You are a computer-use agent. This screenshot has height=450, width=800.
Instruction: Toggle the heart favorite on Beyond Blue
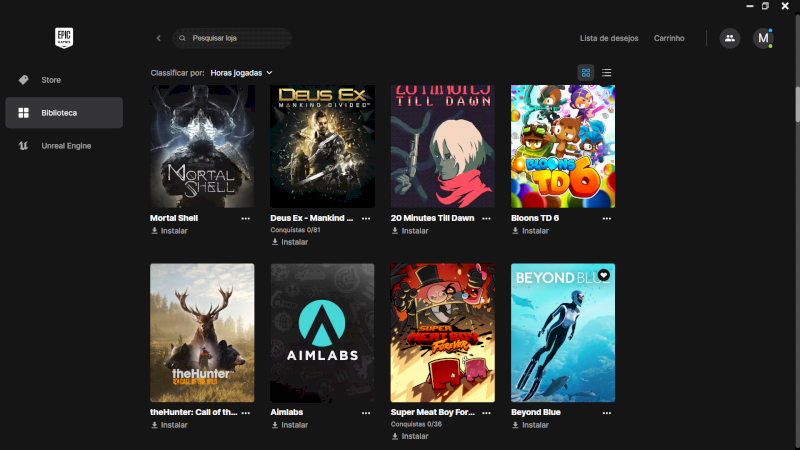point(604,275)
